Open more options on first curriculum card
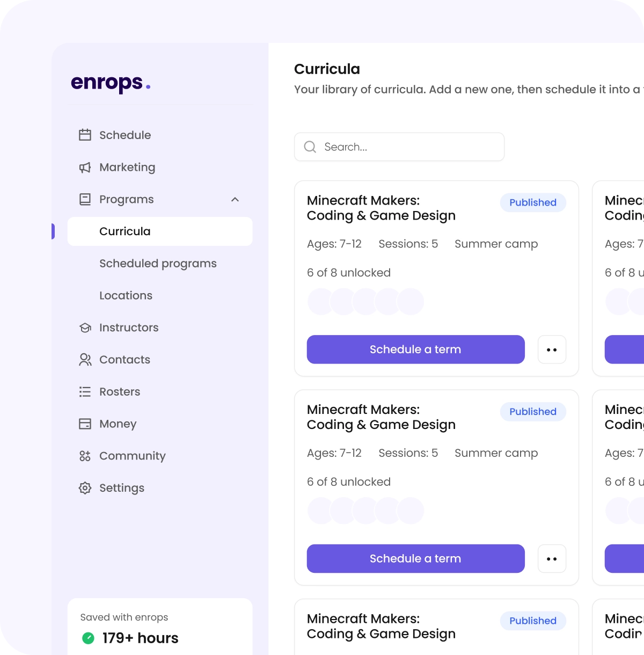Screen dimensions: 644x655 point(552,350)
